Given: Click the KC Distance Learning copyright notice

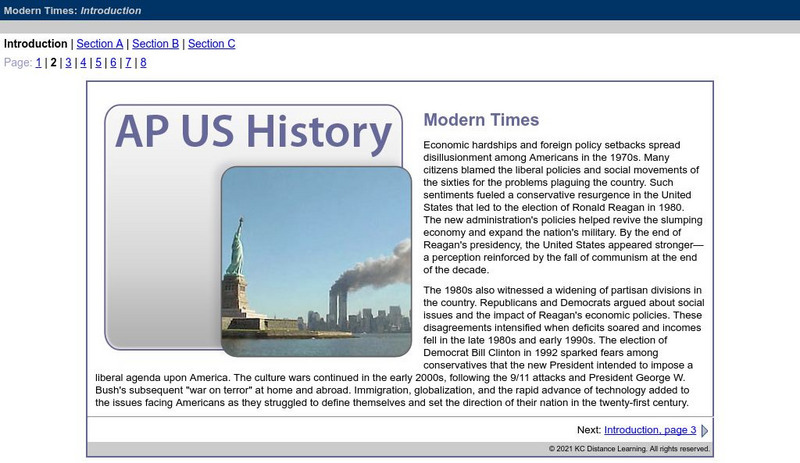Looking at the screenshot, I should (629, 449).
